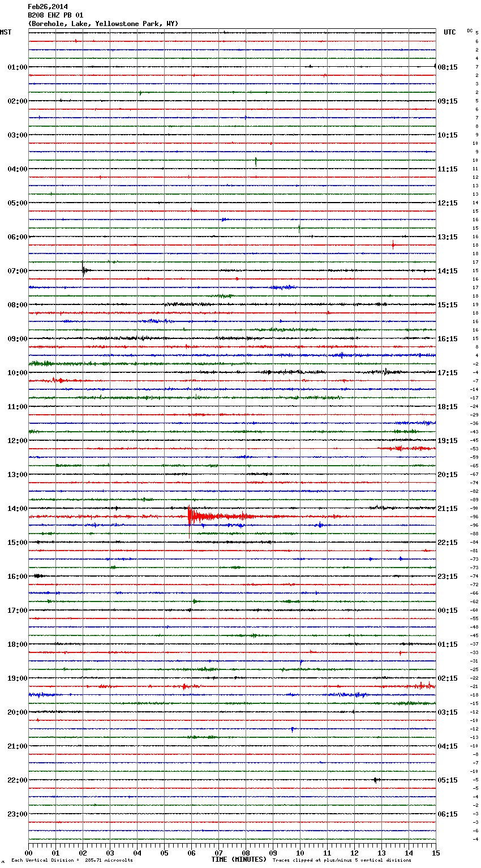
Task: Click the MST timezone header
Action: pos(6,32)
